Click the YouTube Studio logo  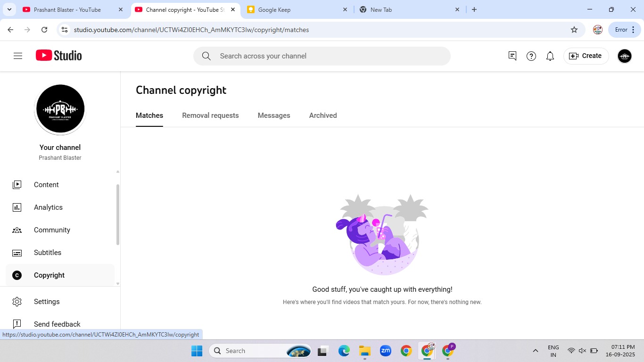(59, 56)
